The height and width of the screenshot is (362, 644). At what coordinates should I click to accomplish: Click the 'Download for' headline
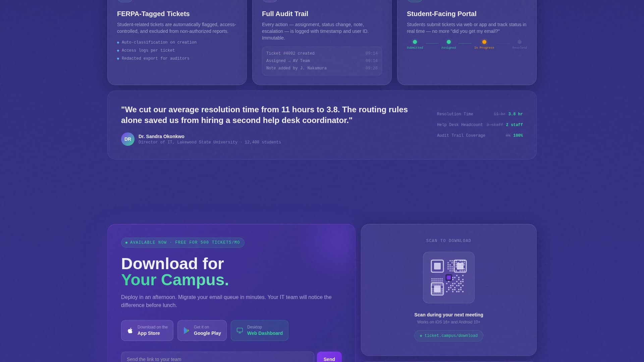coord(172,264)
